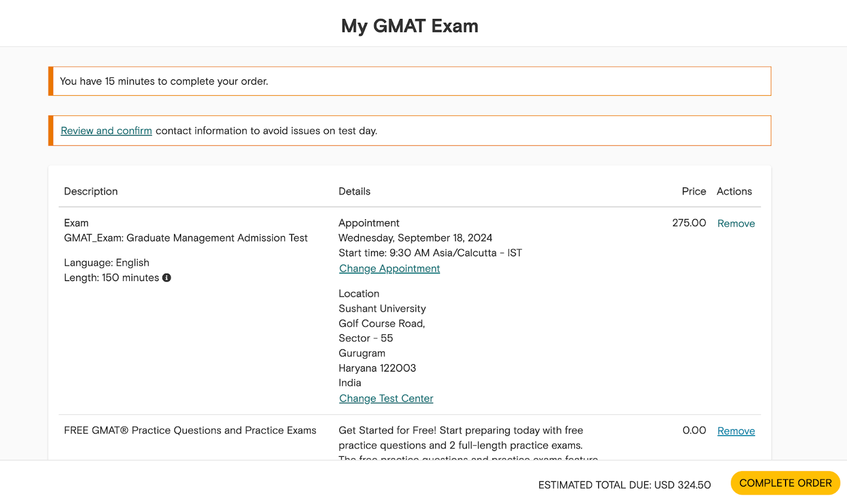Click the 'Appointment' label in Details
Viewport: 847px width, 504px height.
click(x=369, y=223)
